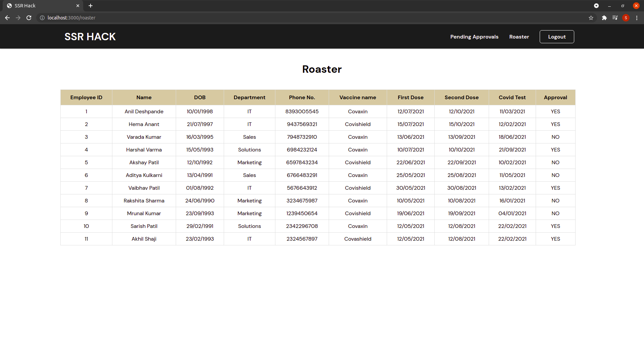Open Chrome three-dot menu
Screen dimensions: 644x362
[637, 18]
